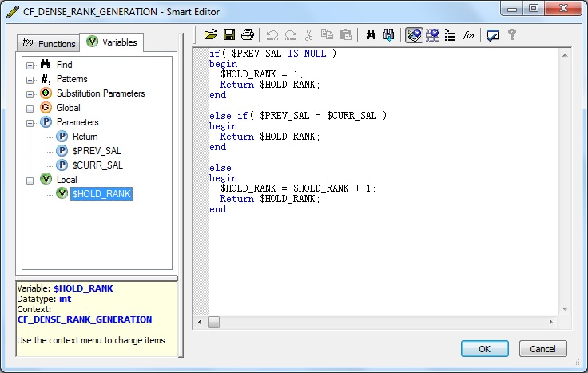Save the script with the floppy icon
Screen dimensions: 588x373
[x=229, y=35]
